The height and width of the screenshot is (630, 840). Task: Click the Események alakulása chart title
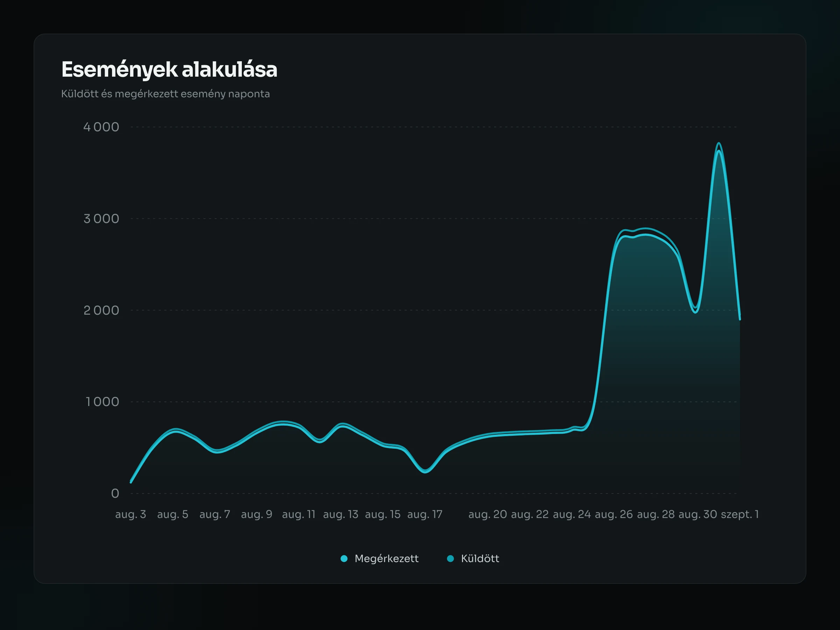coord(169,70)
